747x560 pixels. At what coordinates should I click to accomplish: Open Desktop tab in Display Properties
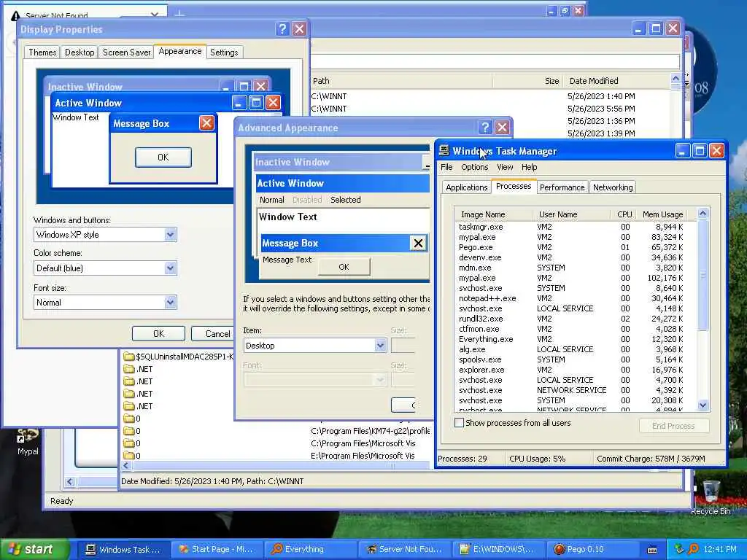80,52
